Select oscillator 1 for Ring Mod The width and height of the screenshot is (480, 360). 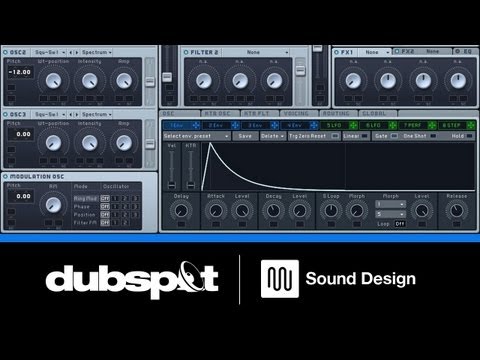pyautogui.click(x=115, y=198)
